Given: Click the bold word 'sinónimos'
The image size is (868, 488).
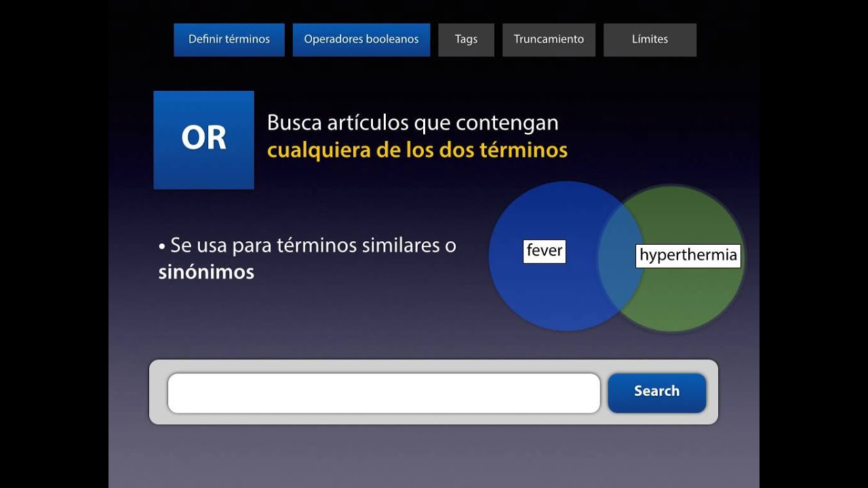Looking at the screenshot, I should click(206, 272).
